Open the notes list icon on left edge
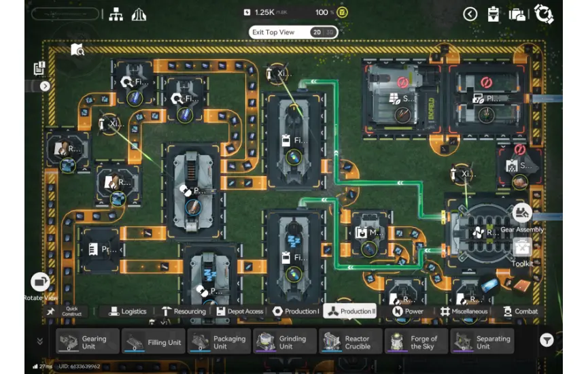Screen dimensions: 588x374 39,68
